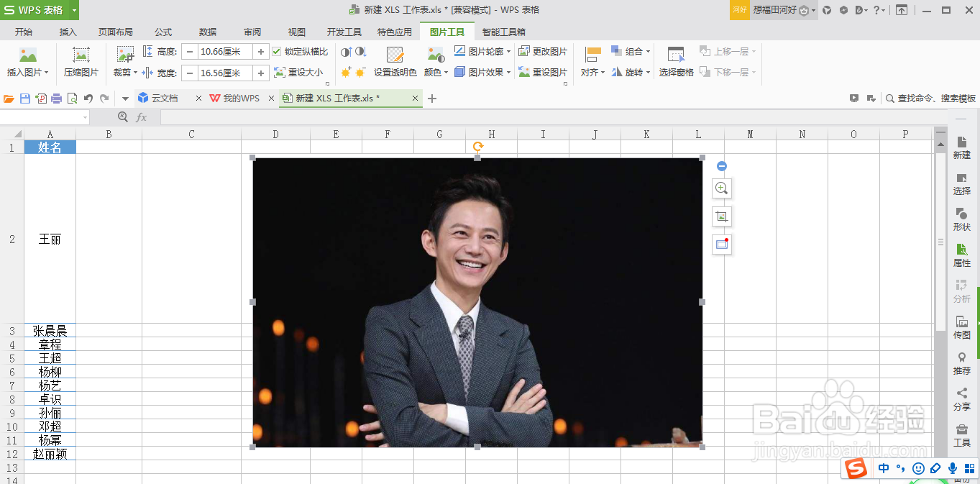Select the 压缩图片 compress picture tool
The image size is (980, 484).
click(x=80, y=61)
